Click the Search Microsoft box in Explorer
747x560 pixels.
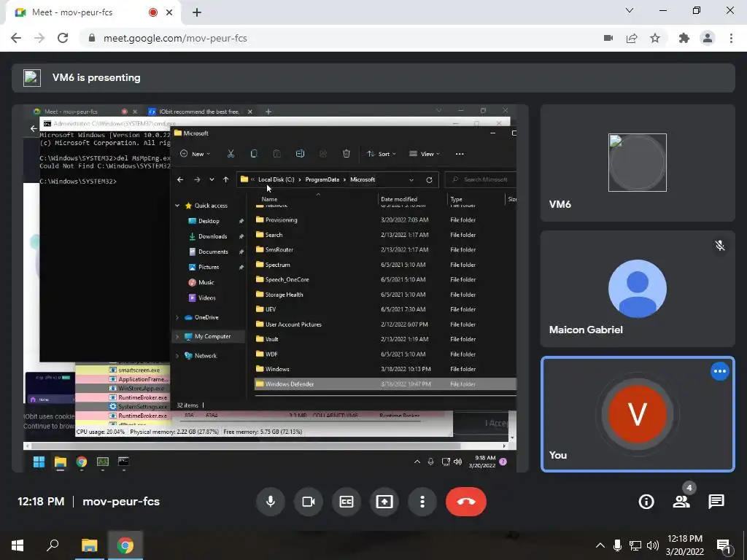(481, 179)
